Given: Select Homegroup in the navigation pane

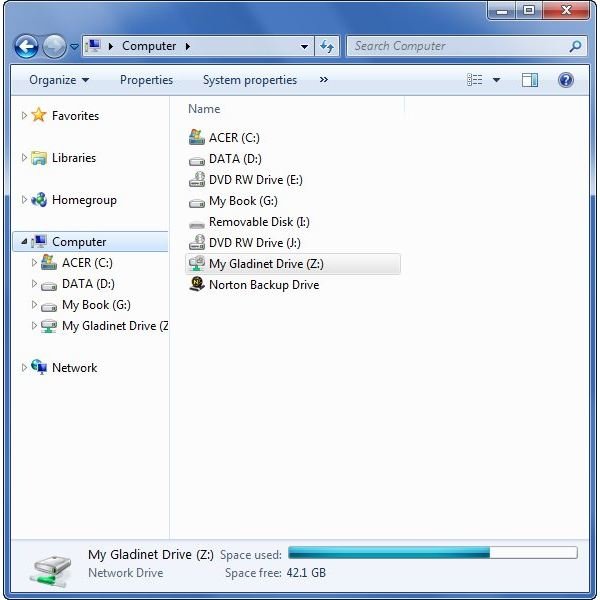Looking at the screenshot, I should [84, 200].
